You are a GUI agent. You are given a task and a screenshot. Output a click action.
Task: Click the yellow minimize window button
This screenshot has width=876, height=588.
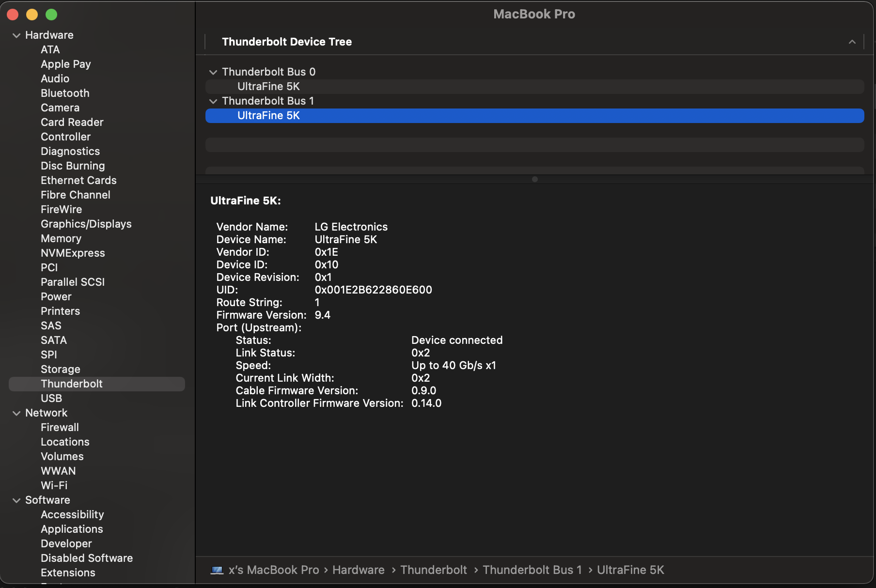click(32, 15)
